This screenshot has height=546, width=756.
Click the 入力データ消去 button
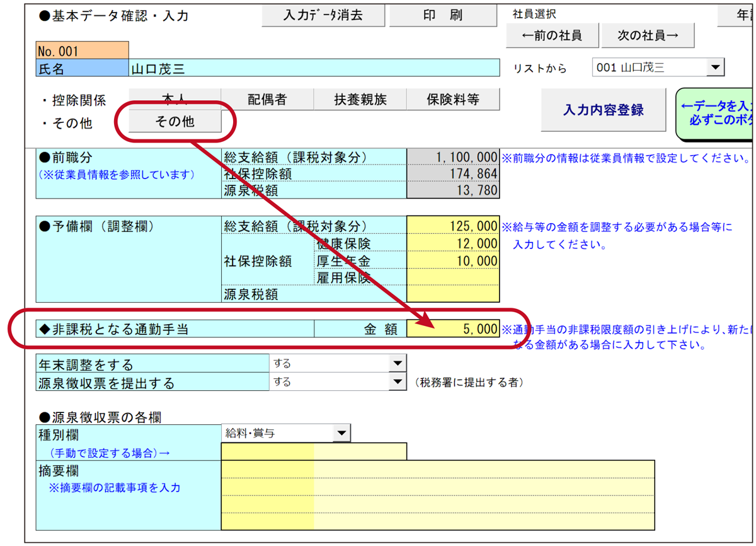click(323, 15)
